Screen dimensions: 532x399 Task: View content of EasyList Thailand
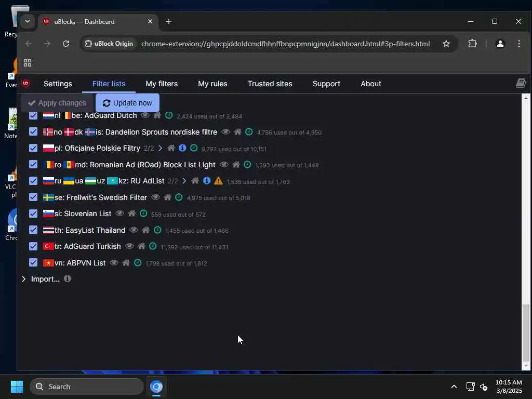[x=134, y=230]
